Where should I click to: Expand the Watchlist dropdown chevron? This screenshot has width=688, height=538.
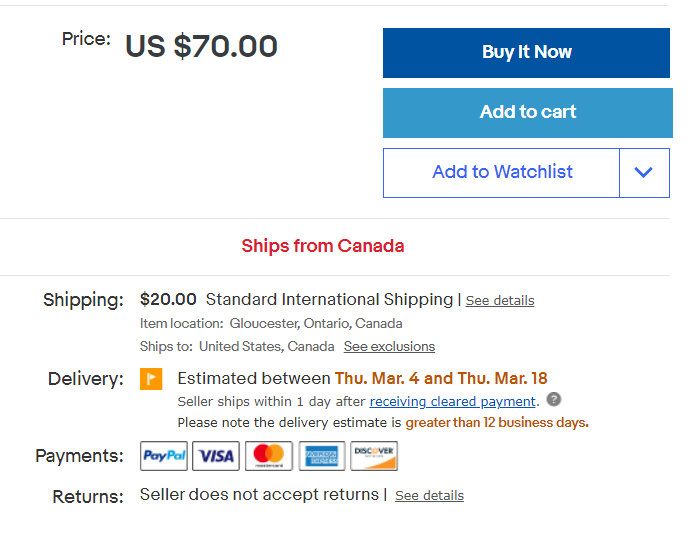[644, 172]
